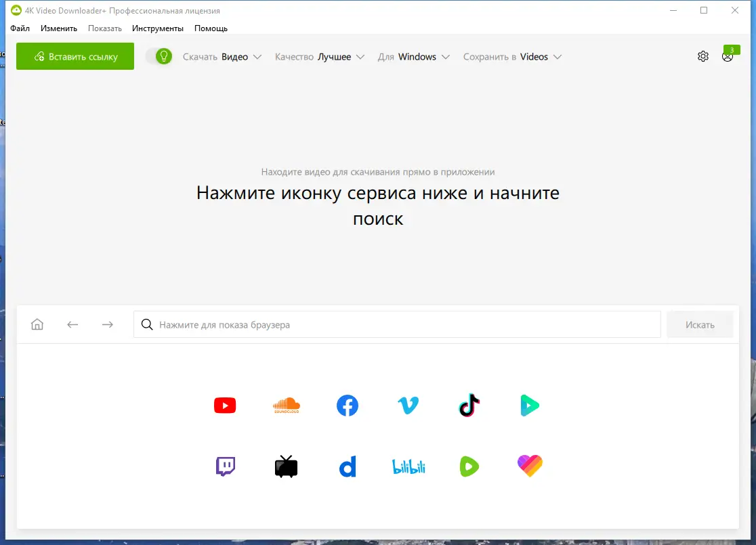756x545 pixels.
Task: Open the Likee service icon
Action: [x=530, y=466]
